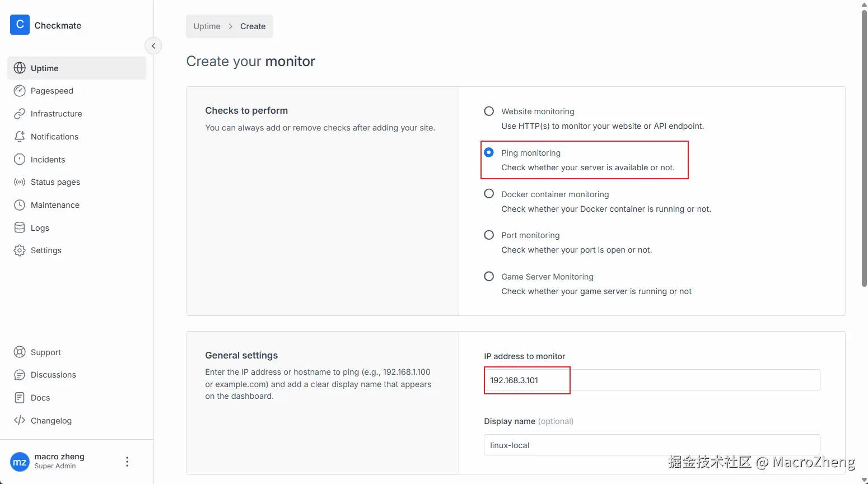Select Docker container monitoring option
This screenshot has width=868, height=484.
tap(489, 194)
